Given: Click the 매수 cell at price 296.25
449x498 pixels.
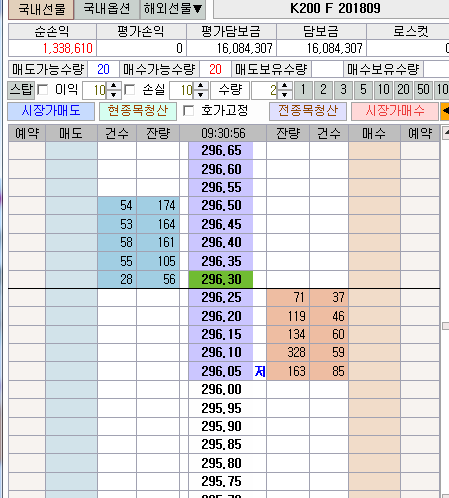Looking at the screenshot, I should point(374,297).
